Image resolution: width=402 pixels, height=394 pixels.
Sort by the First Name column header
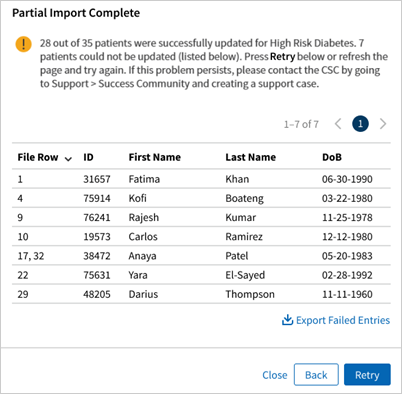[155, 157]
